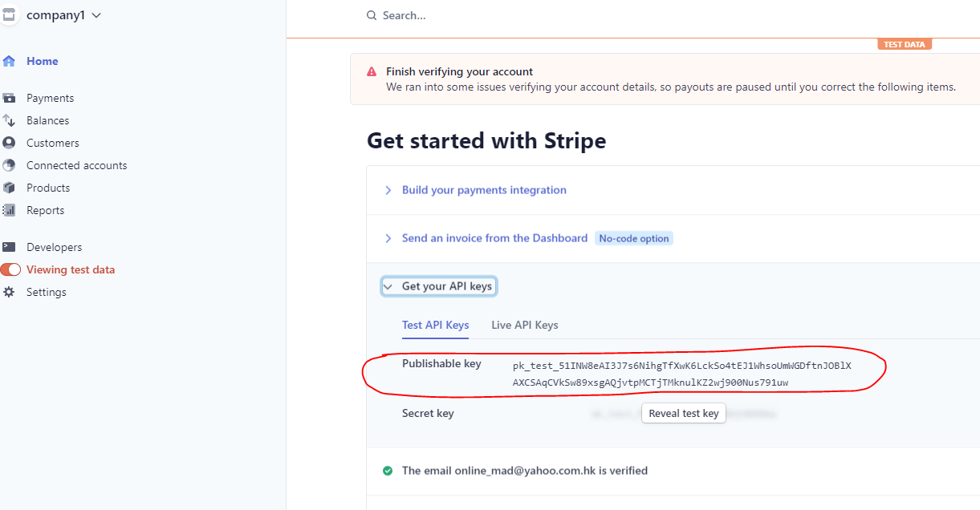Click the red warning triangle icon
Screen dimensions: 980x510
click(x=372, y=71)
